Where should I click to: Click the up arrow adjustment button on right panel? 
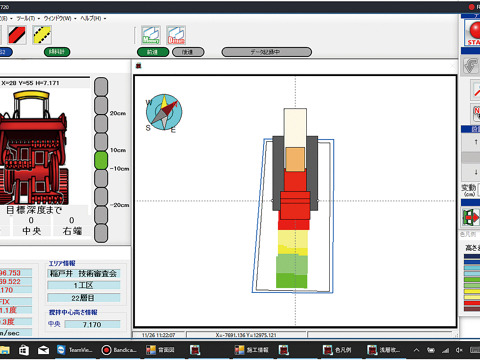476,142
